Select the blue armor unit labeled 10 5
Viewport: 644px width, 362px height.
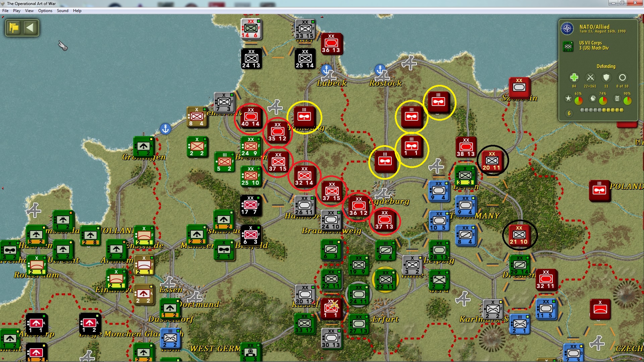click(x=439, y=221)
